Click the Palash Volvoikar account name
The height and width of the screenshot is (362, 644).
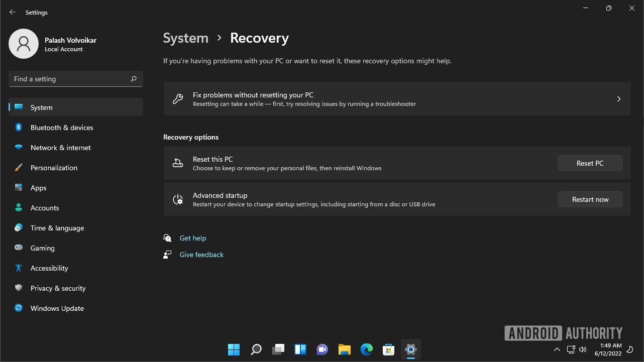point(70,40)
